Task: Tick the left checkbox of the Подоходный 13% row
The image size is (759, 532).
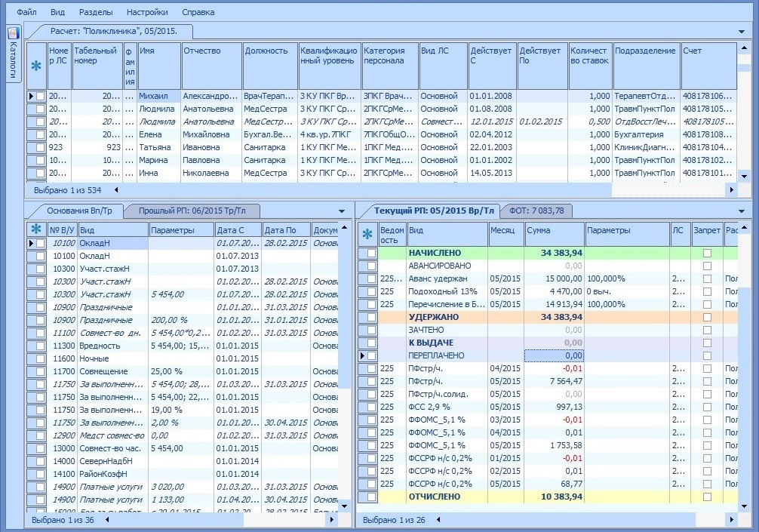Action: coord(372,291)
